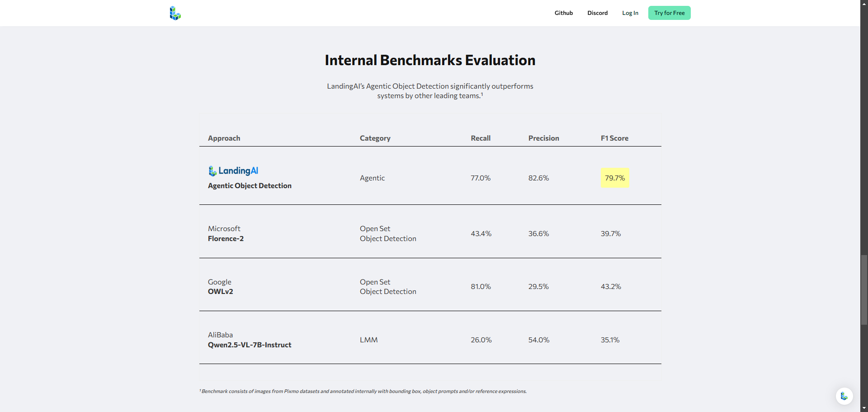The width and height of the screenshot is (868, 412).
Task: Open the chat widget bubble icon
Action: [x=844, y=396]
